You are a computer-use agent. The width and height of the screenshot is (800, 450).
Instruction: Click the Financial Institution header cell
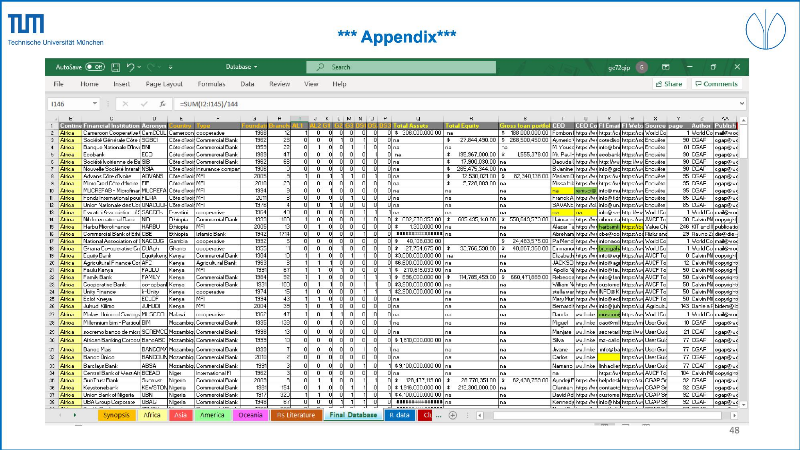(x=111, y=126)
